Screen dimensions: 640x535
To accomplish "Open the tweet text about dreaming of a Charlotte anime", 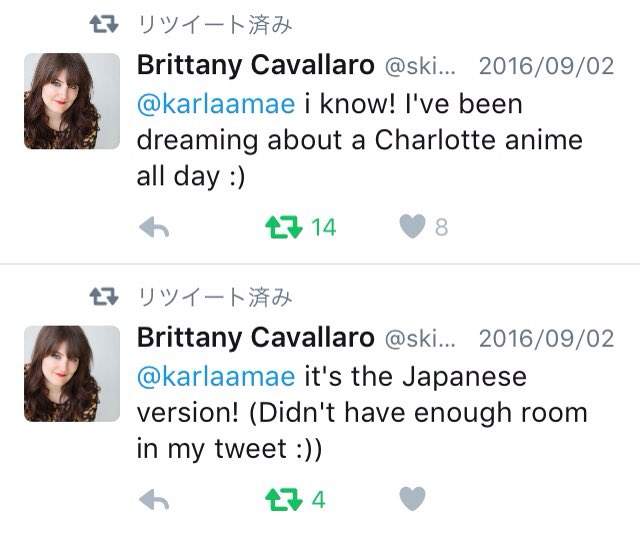I will click(x=360, y=140).
